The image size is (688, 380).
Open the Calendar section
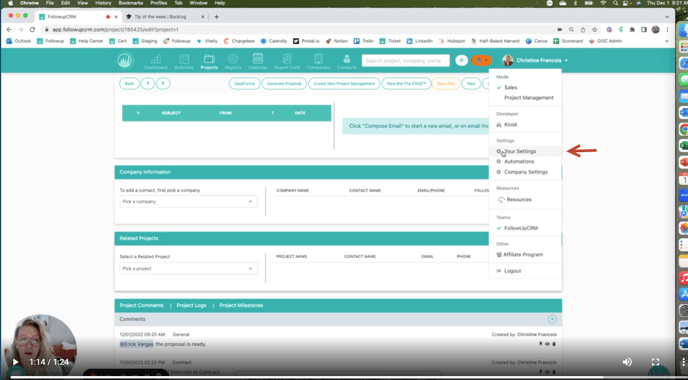pos(258,61)
